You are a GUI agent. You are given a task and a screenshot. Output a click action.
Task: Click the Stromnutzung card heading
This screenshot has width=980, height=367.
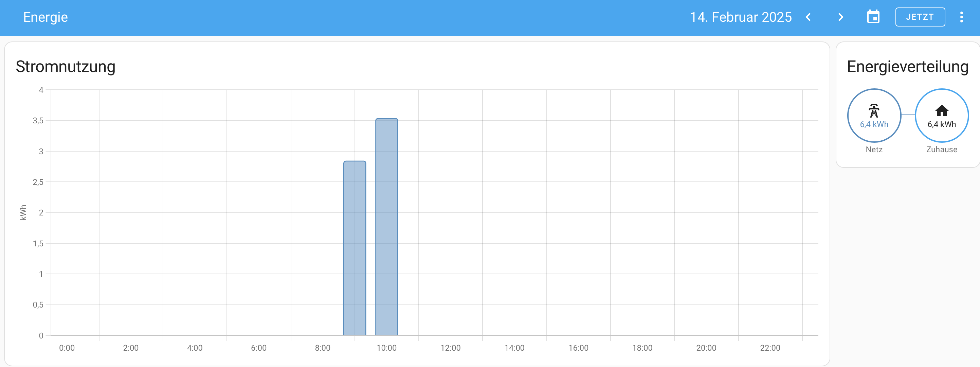66,67
